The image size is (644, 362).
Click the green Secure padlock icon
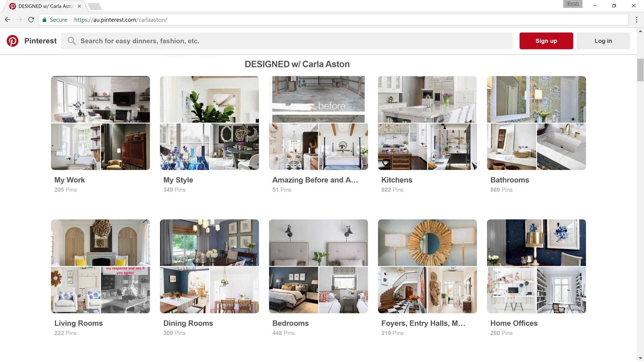click(x=44, y=20)
